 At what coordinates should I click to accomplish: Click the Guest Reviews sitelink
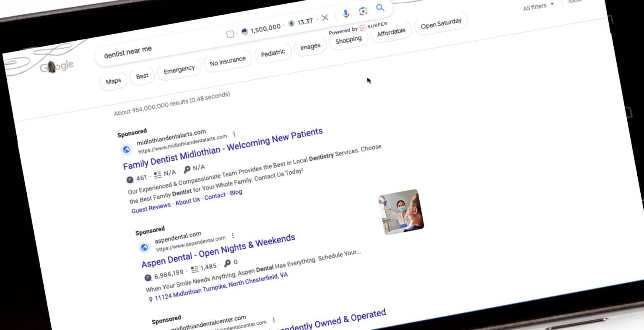(151, 207)
